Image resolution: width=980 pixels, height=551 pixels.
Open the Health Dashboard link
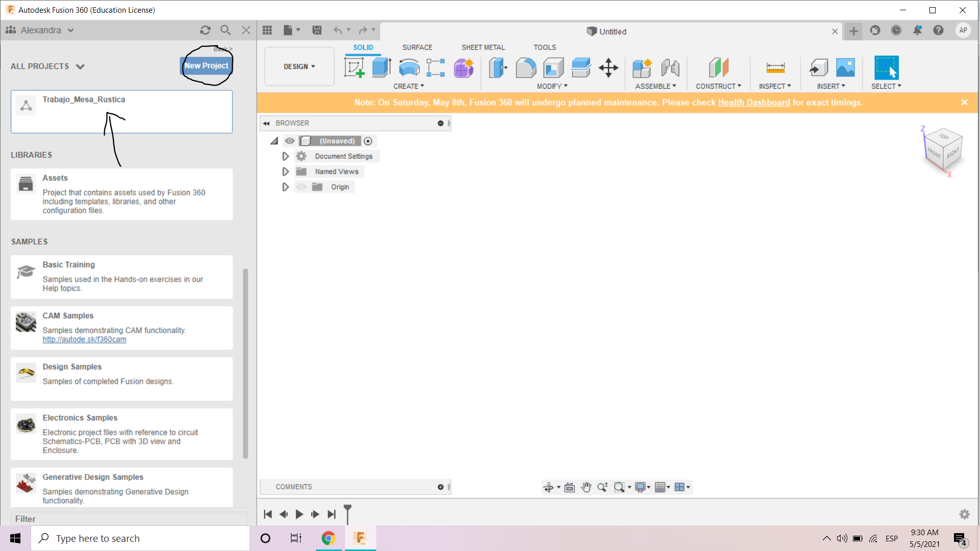(754, 103)
